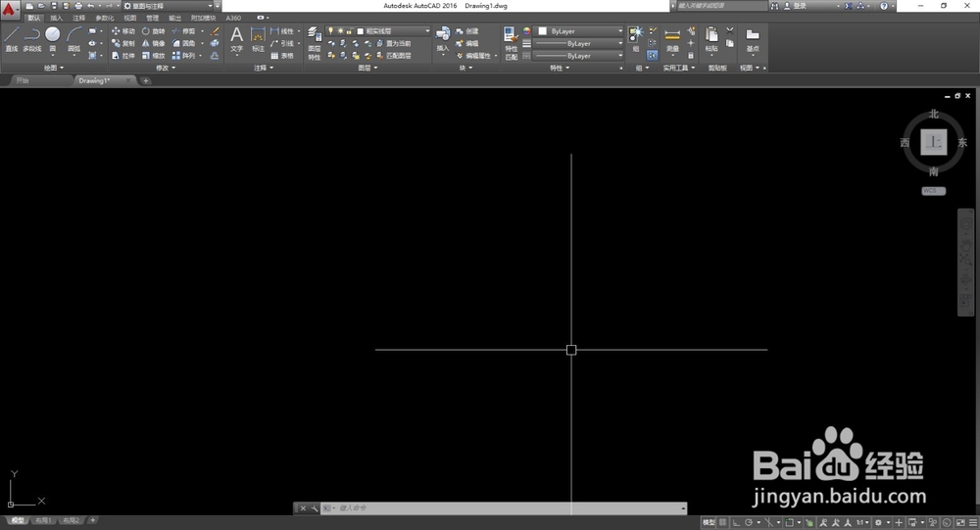Click the WCS button under ViewCube

click(934, 191)
